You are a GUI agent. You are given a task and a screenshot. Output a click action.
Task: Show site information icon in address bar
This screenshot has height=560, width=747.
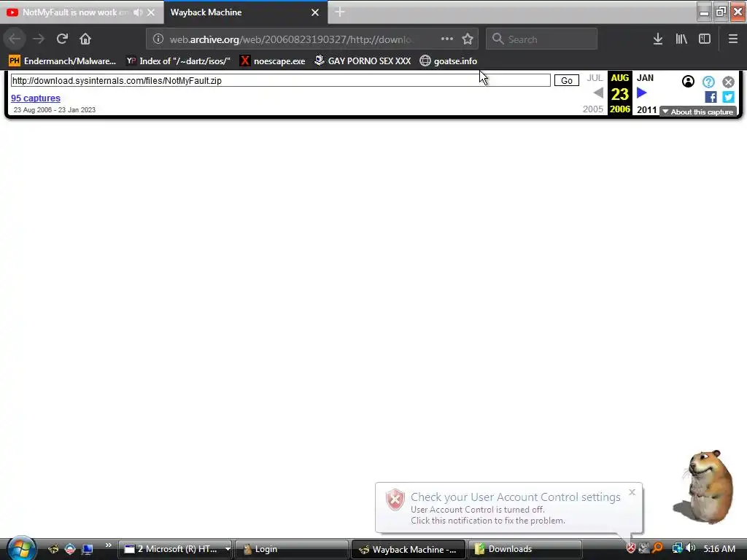click(x=158, y=39)
